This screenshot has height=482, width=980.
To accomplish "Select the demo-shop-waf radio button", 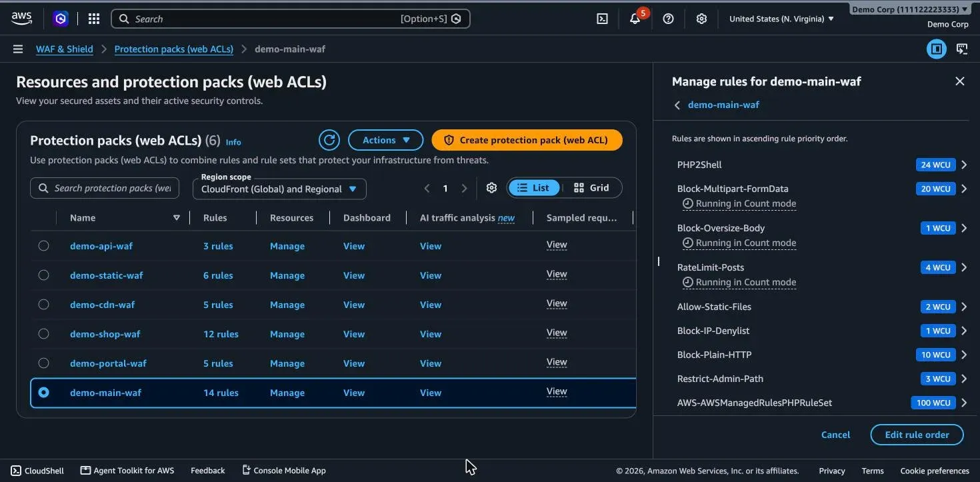I will [x=43, y=333].
